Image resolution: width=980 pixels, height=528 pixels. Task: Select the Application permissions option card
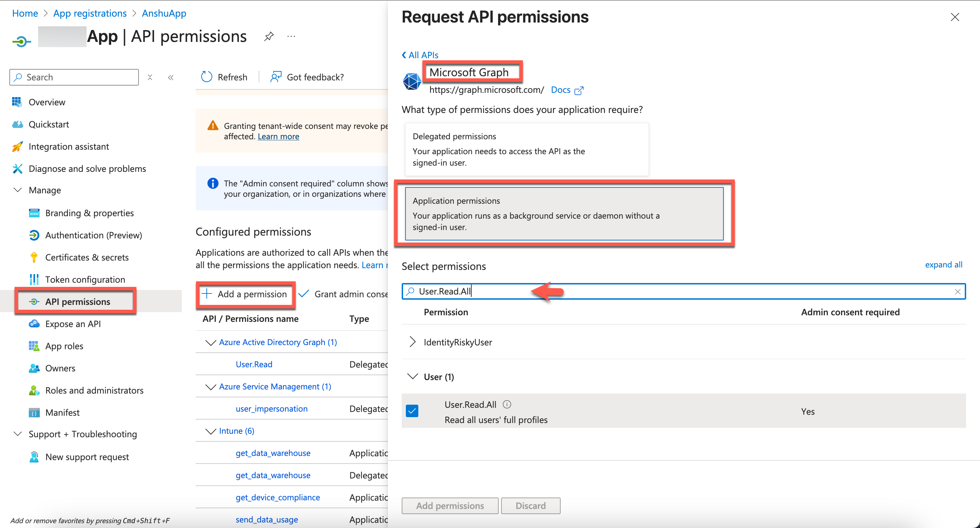[564, 213]
